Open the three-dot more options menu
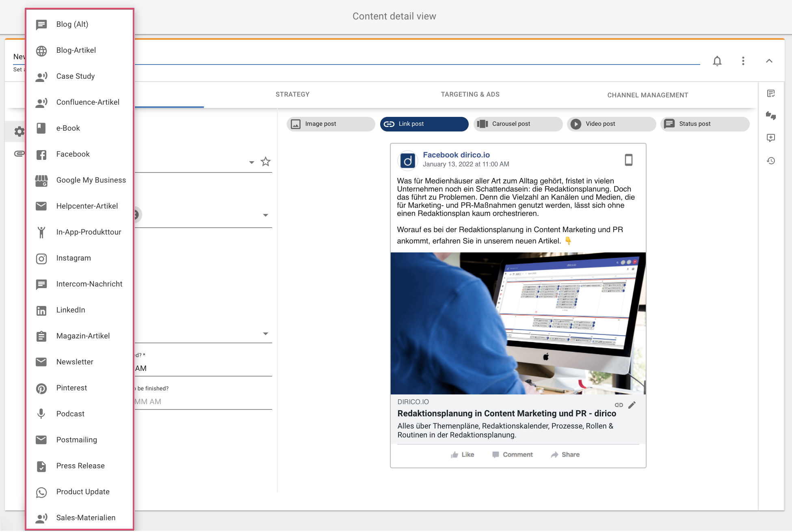This screenshot has width=792, height=532. [x=743, y=61]
